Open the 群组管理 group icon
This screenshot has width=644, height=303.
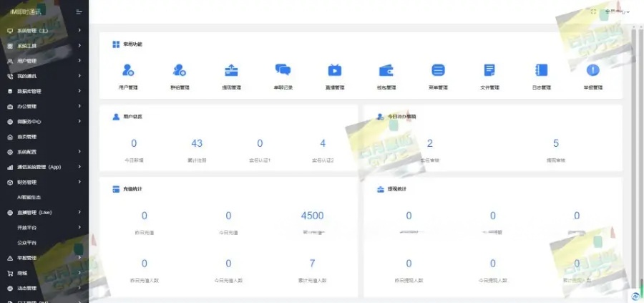tap(180, 70)
